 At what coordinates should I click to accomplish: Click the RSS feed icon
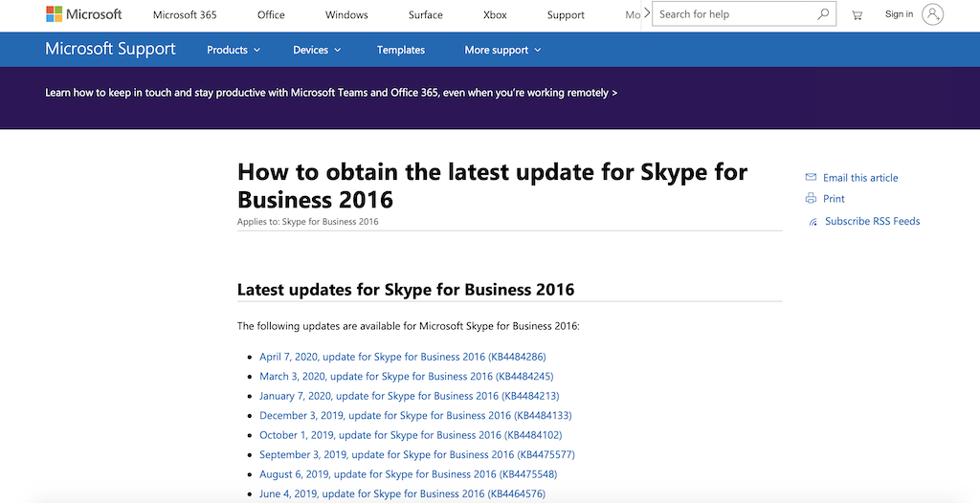tap(813, 222)
